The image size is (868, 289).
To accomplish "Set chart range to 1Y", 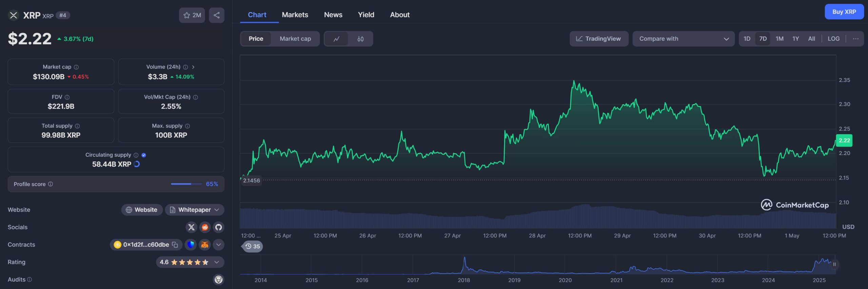I will coord(796,39).
